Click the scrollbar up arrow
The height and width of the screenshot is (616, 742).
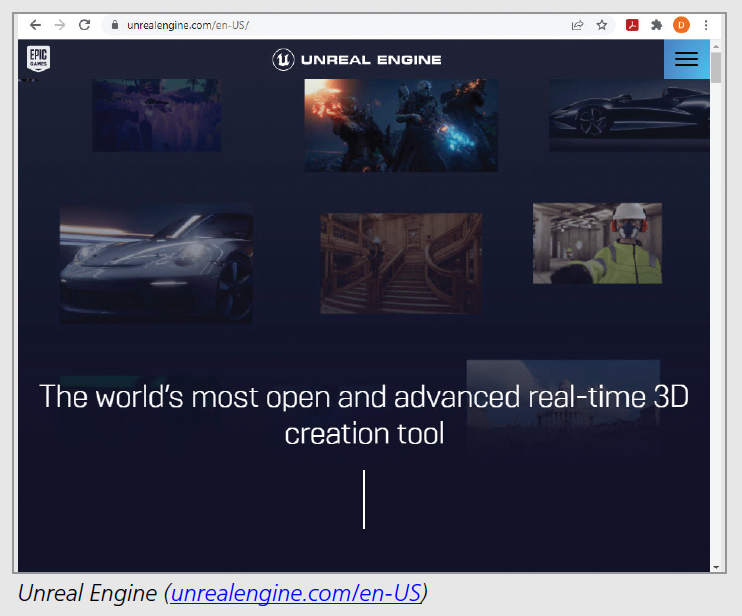click(x=716, y=46)
